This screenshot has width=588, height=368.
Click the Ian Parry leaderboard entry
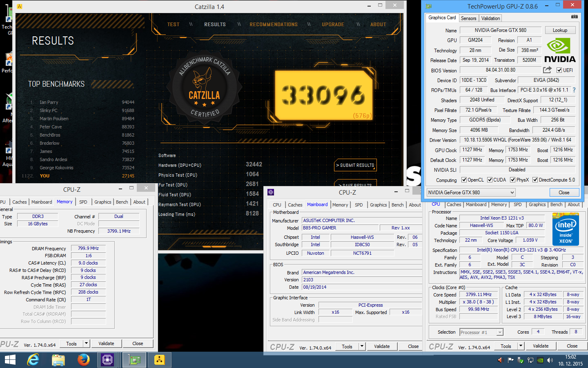(82, 102)
